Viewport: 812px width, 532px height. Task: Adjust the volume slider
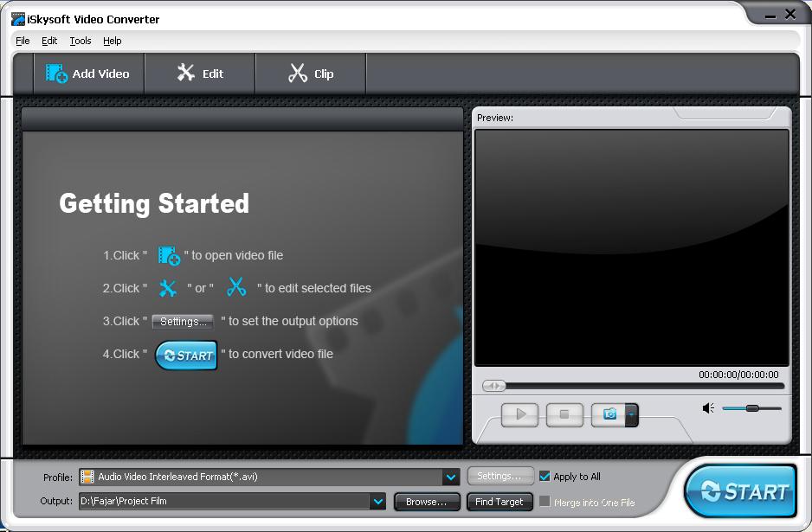(752, 408)
